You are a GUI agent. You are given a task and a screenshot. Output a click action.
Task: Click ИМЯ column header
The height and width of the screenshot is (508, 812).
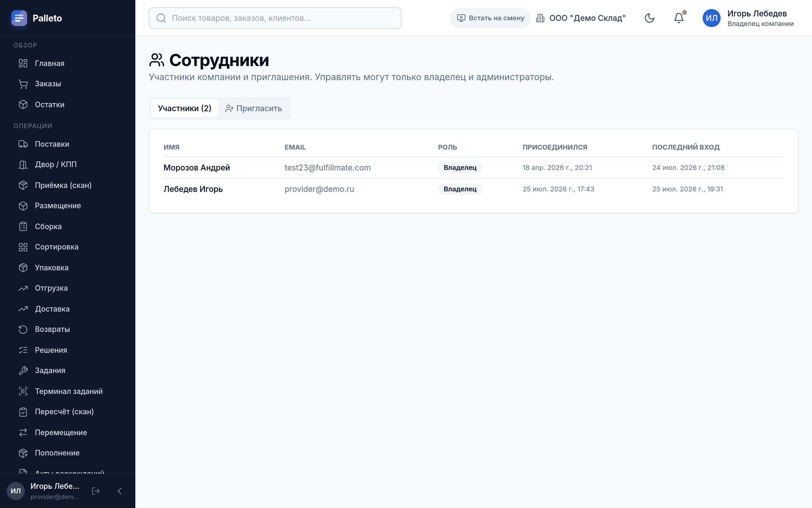(171, 147)
